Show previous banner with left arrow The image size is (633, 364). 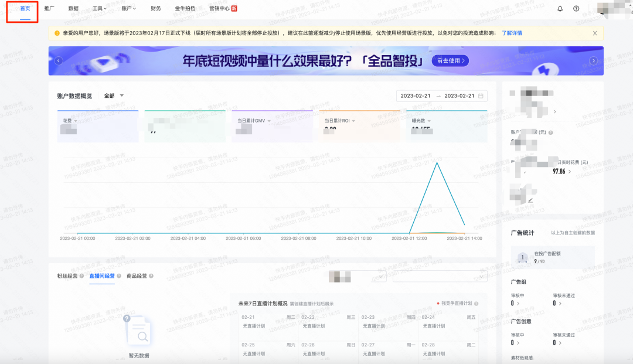[59, 60]
